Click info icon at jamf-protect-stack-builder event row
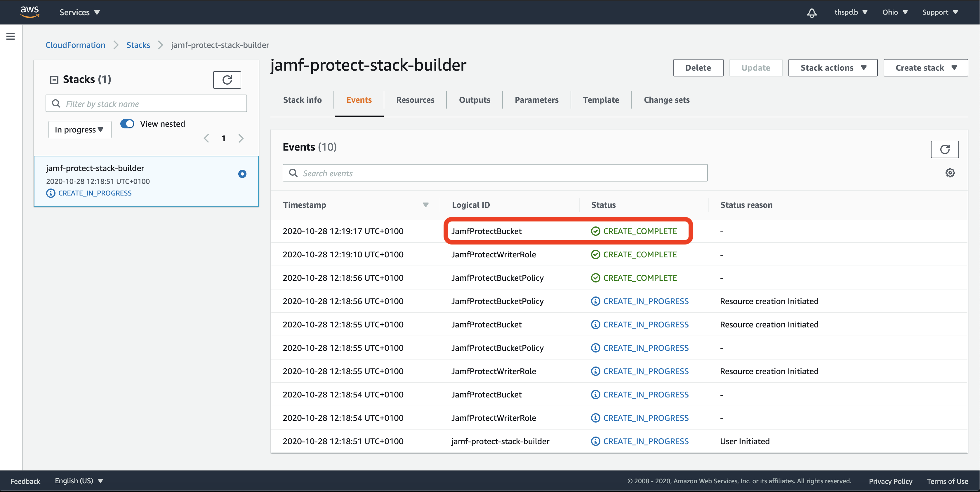This screenshot has height=492, width=980. pyautogui.click(x=595, y=441)
